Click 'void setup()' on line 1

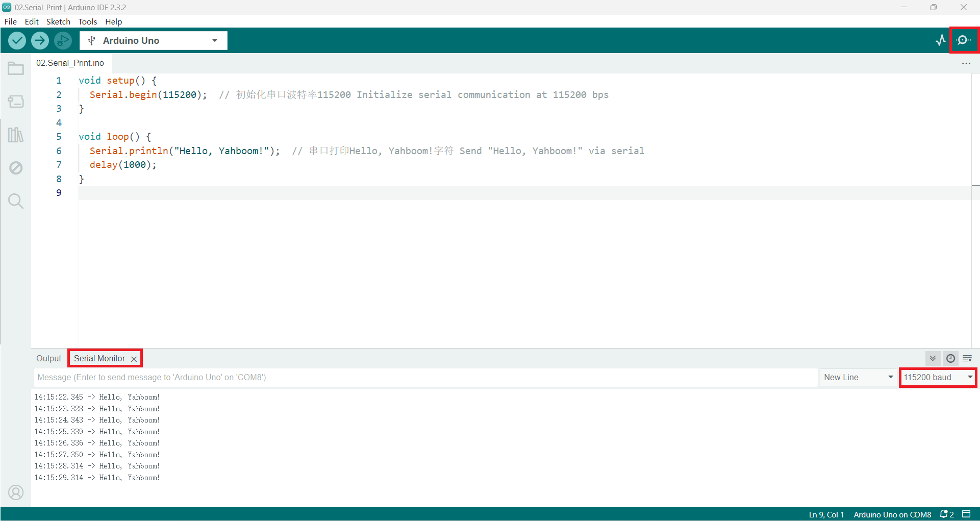pos(117,80)
